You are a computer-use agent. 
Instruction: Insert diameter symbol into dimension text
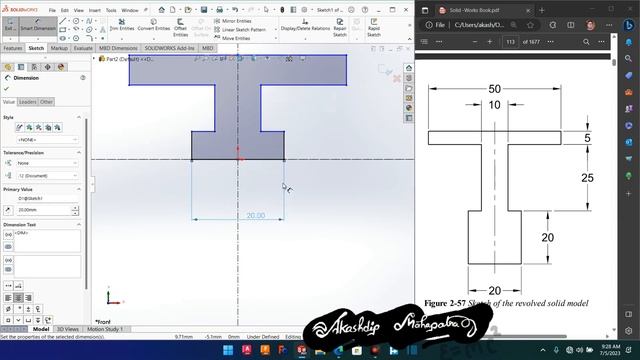(8, 309)
